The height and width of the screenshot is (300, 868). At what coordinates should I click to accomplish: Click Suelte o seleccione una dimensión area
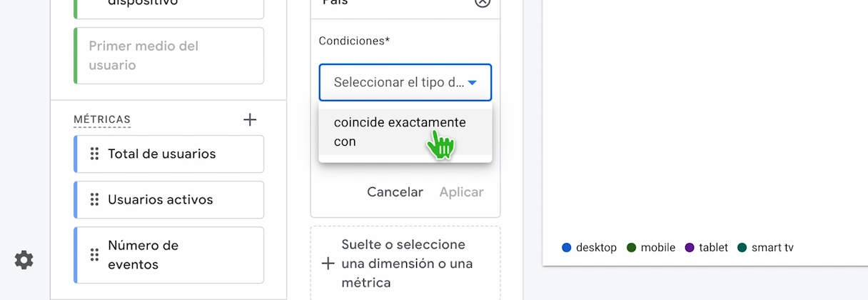point(407,264)
